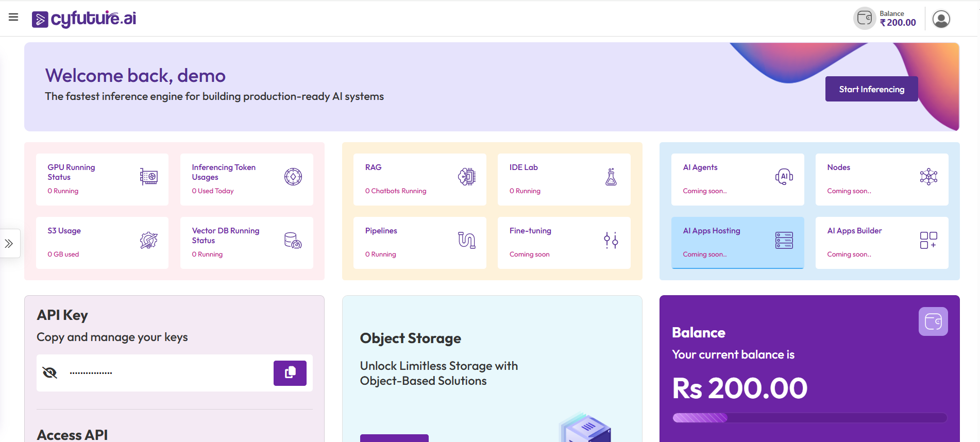This screenshot has width=980, height=442.
Task: Open the AI Apps Hosting card
Action: (x=737, y=243)
